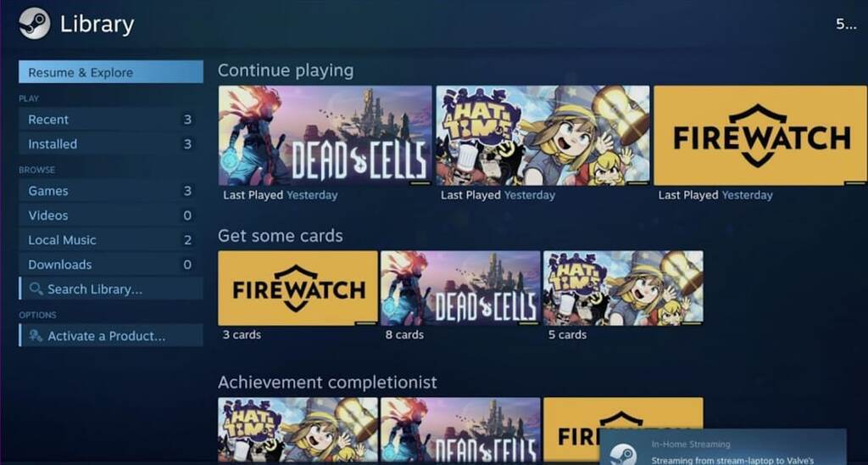Open the Recent games list
Screen dimensions: 868x465
pyautogui.click(x=111, y=119)
